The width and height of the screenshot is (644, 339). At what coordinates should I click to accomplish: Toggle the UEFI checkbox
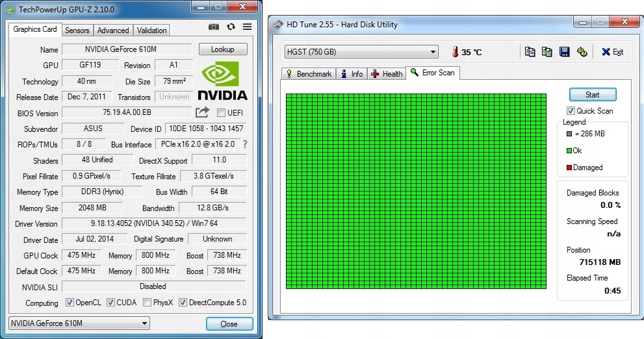pos(221,112)
